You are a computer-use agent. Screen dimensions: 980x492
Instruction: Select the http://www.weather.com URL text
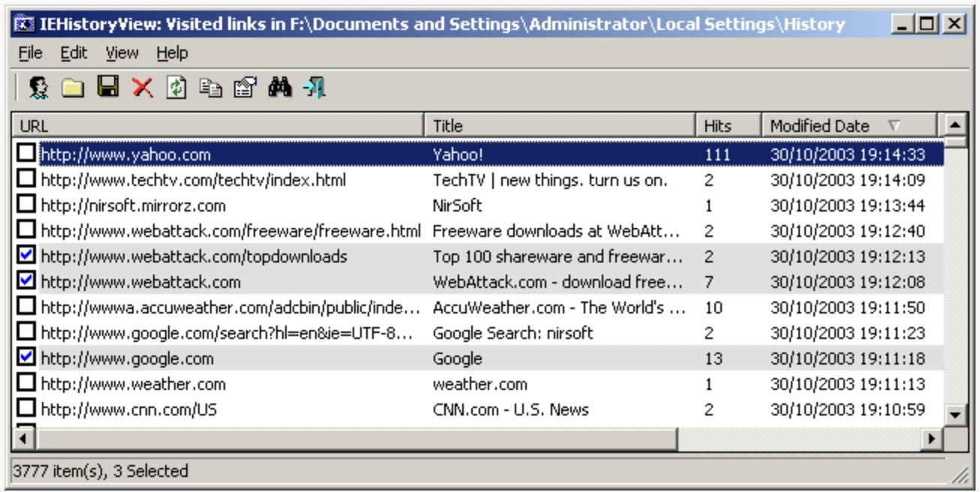point(134,384)
